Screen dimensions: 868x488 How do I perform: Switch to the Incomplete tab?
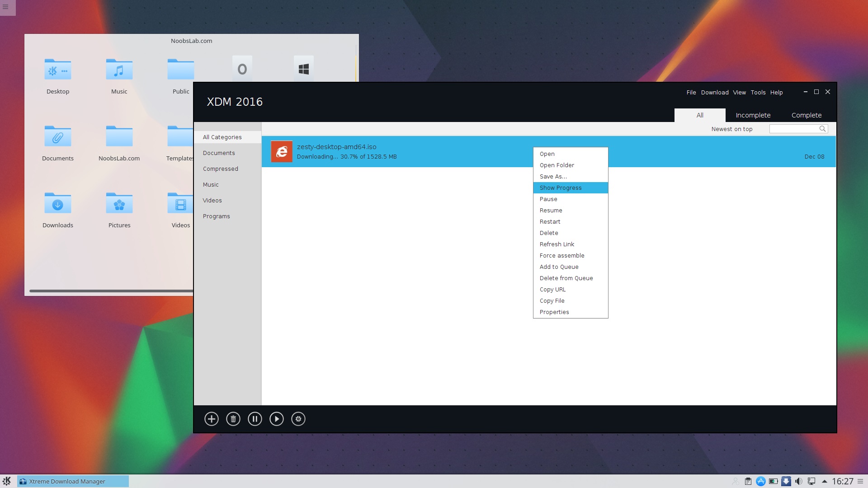753,115
